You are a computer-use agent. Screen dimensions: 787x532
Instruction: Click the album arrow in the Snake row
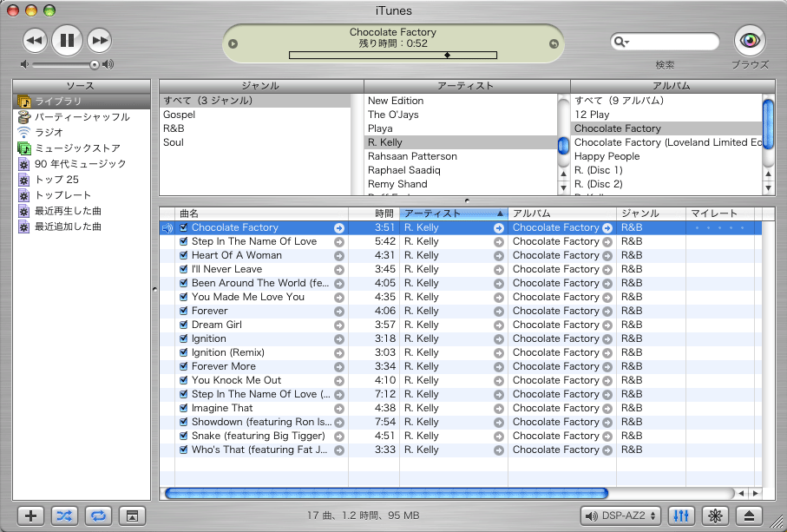click(607, 437)
